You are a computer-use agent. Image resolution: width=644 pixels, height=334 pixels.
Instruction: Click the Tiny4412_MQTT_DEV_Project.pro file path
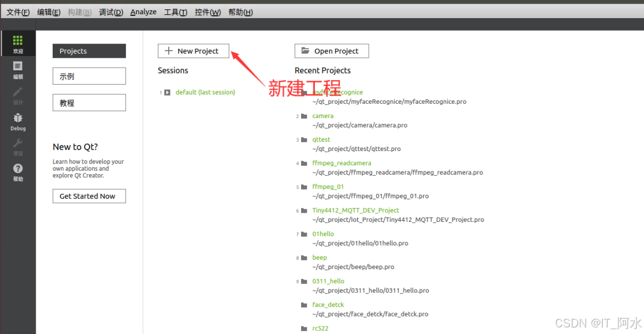tap(398, 220)
